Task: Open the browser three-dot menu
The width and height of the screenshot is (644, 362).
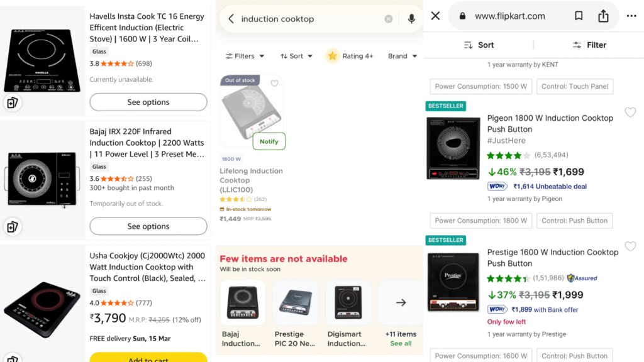Action: point(631,16)
